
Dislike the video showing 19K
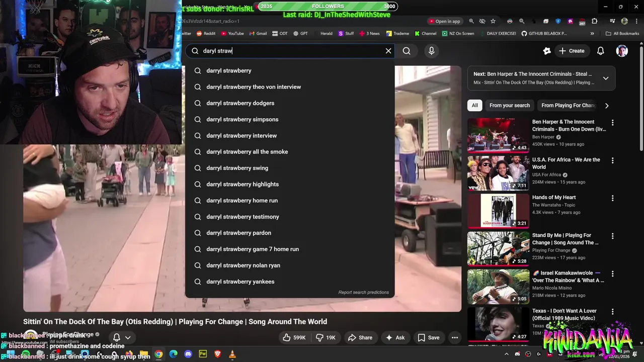coord(326,338)
